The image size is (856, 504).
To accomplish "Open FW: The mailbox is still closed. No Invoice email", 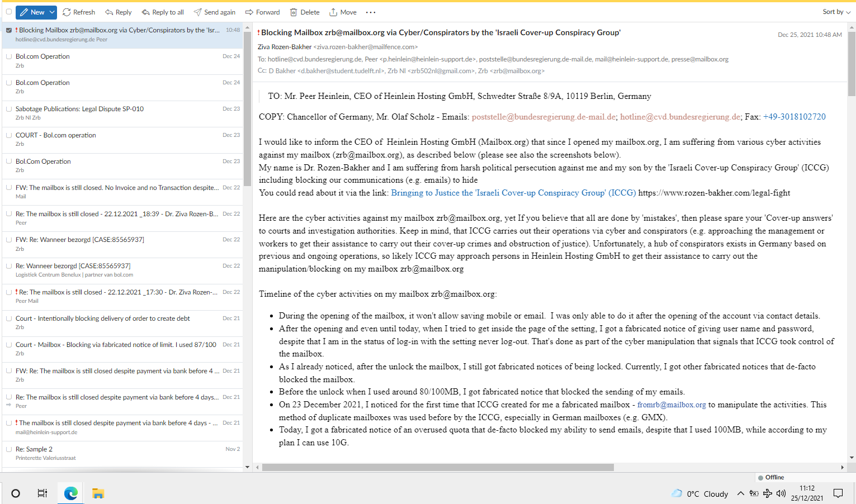I will (x=122, y=192).
